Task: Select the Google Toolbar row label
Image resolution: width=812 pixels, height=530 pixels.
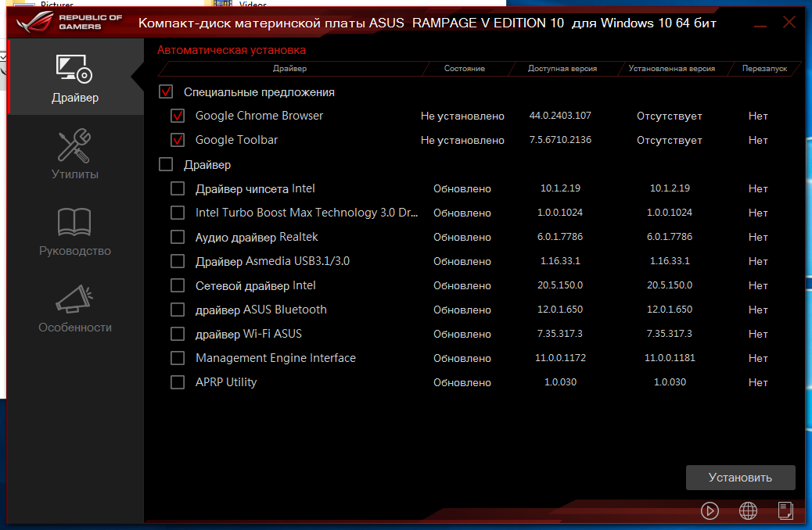Action: point(237,140)
